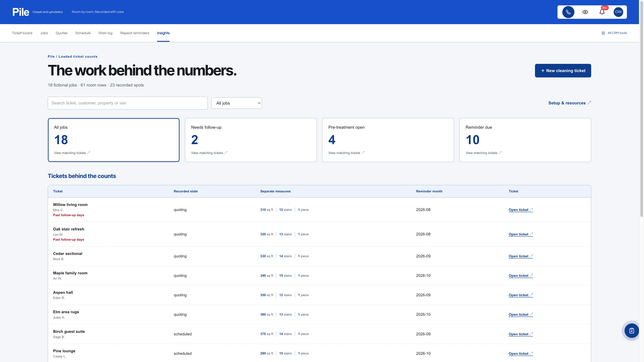Image resolution: width=644 pixels, height=362 pixels.
Task: Select the All jobs count card
Action: click(114, 140)
